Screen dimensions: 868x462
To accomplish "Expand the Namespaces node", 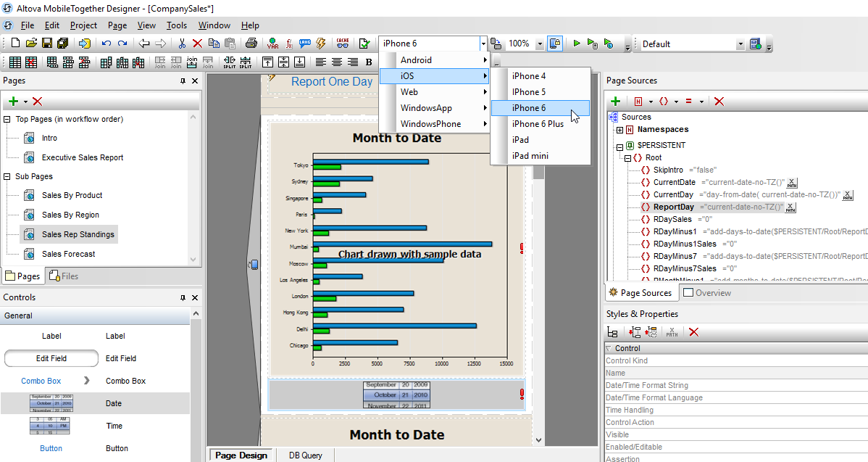I will [620, 130].
